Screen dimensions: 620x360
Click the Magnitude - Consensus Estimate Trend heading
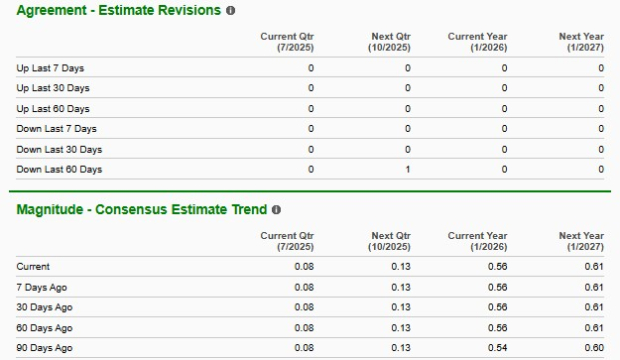[142, 209]
